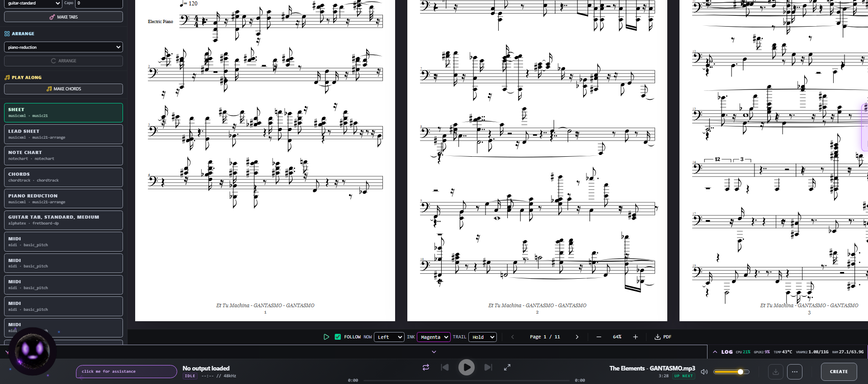868x384 pixels.
Task: Open the purple assistant avatar
Action: point(33,351)
